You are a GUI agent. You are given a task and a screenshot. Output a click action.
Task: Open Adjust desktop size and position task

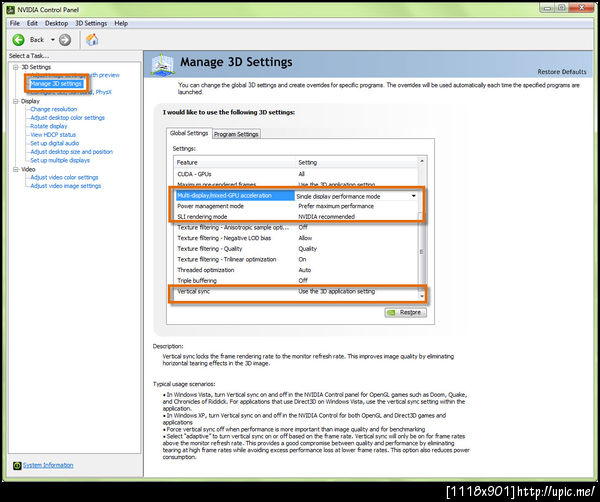[x=72, y=152]
